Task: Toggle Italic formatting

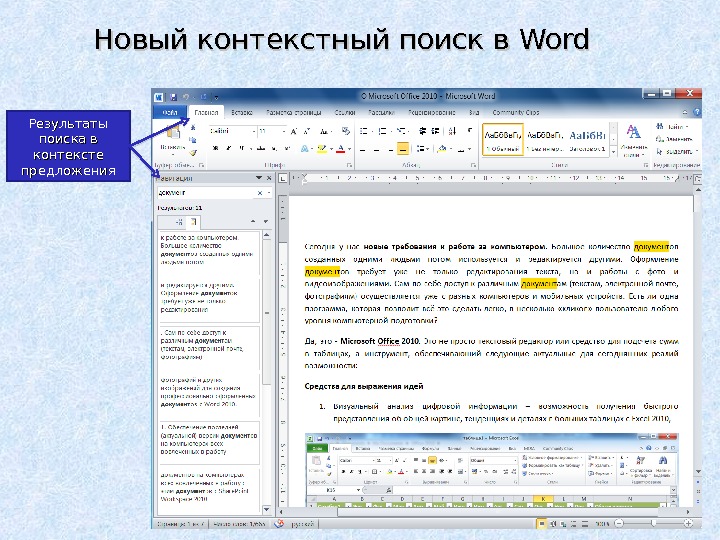Action: click(228, 148)
